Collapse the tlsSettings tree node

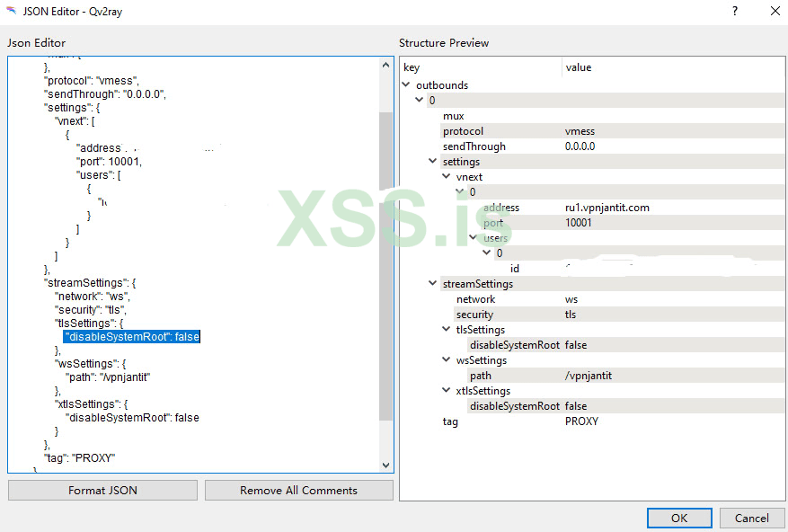pyautogui.click(x=447, y=329)
